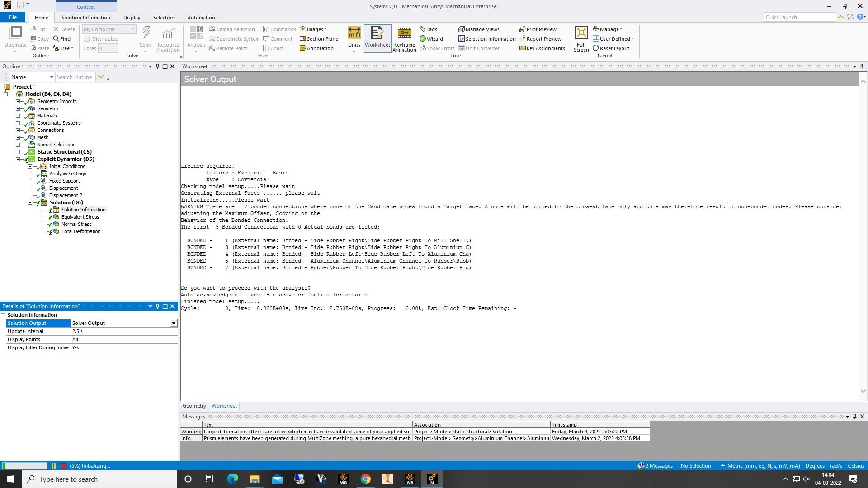Open the Solution Output dropdown
The image size is (868, 488).
tap(174, 324)
